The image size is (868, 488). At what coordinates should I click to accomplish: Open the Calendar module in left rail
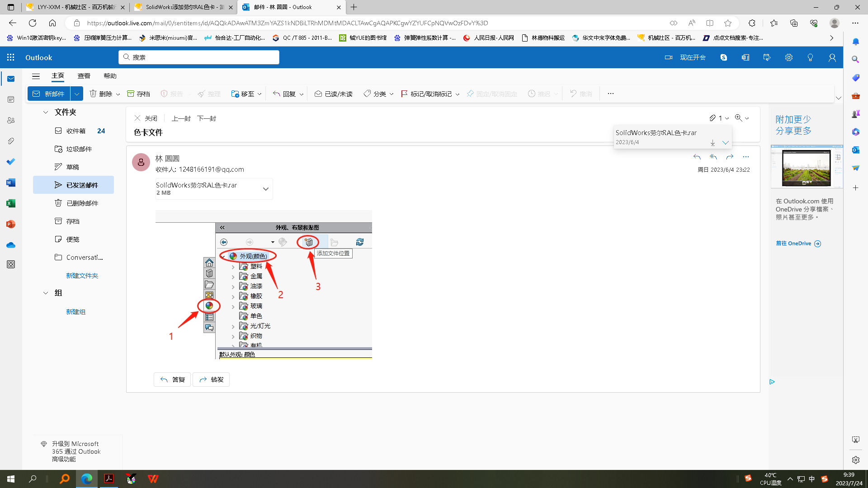click(11, 99)
